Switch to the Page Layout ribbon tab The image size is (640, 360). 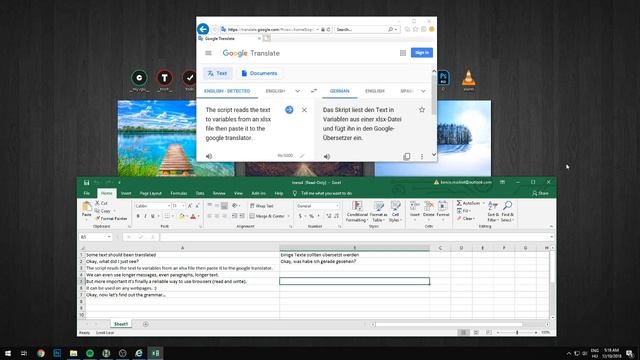pos(151,193)
